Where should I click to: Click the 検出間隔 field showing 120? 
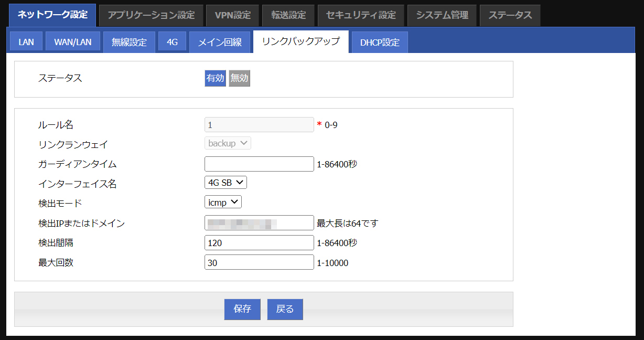click(x=259, y=243)
